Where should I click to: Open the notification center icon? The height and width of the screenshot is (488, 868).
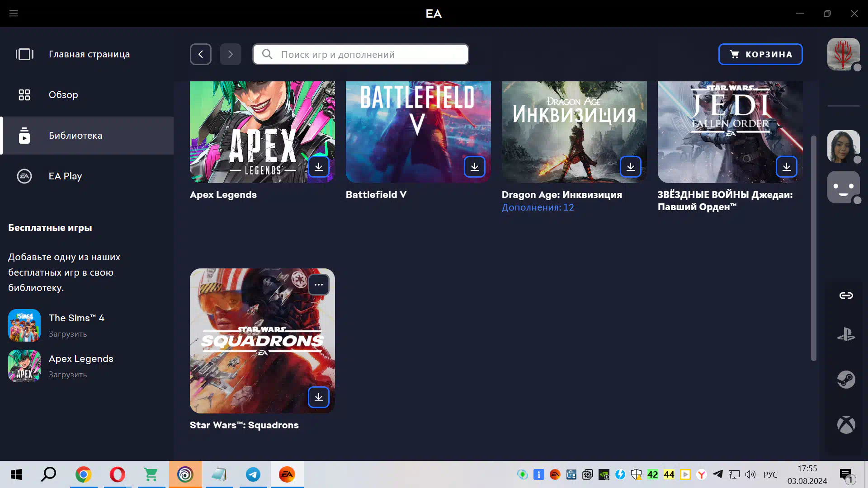(x=847, y=475)
